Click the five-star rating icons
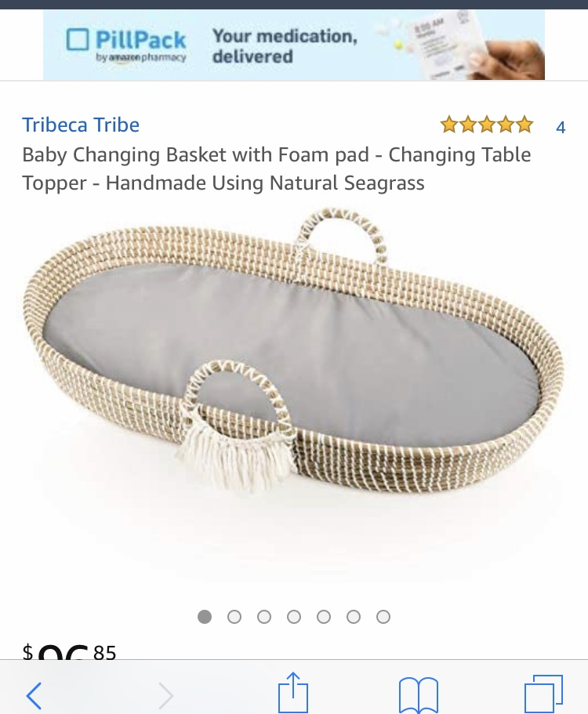 (x=486, y=125)
